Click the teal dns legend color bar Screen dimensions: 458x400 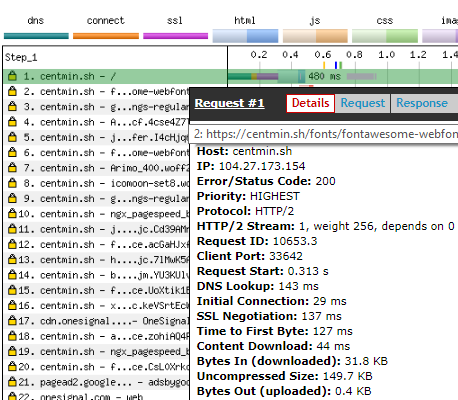[x=36, y=36]
